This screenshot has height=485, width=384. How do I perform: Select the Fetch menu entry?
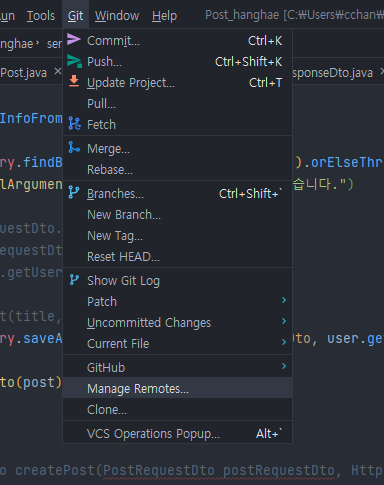178,125
